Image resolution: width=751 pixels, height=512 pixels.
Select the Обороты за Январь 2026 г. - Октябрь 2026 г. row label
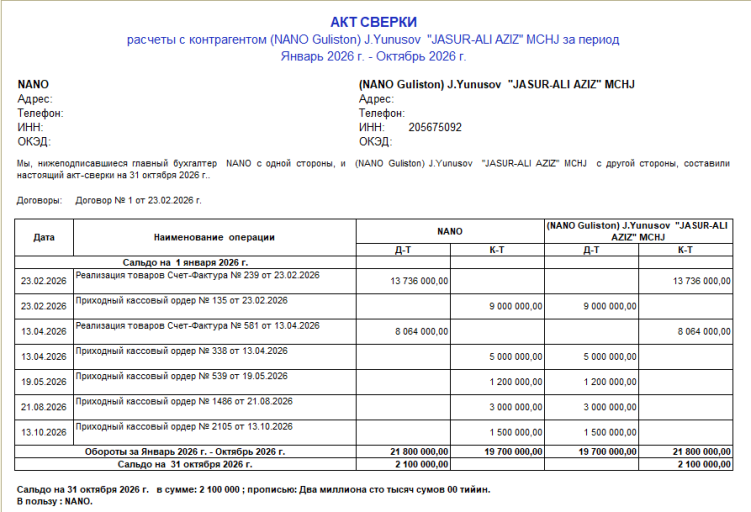click(185, 452)
